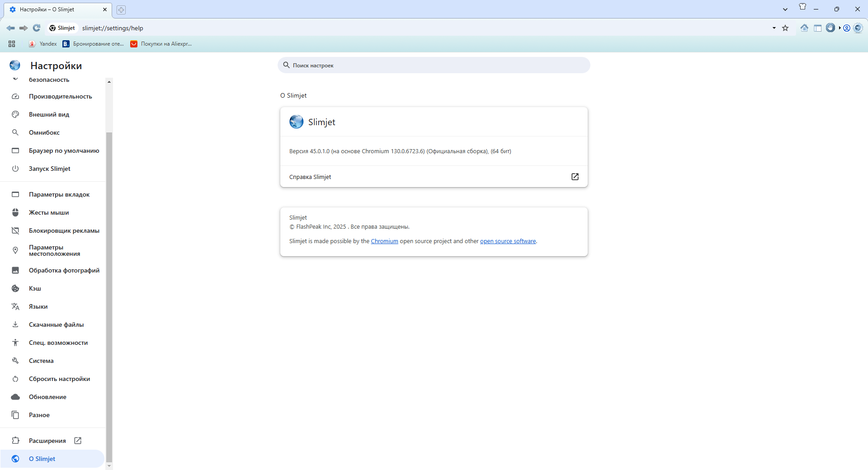Click the Обработка фотографий image icon
The width and height of the screenshot is (868, 470).
coord(15,270)
